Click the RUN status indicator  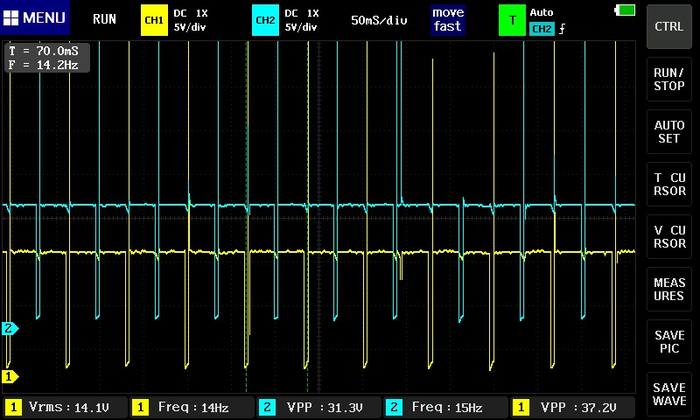click(104, 19)
